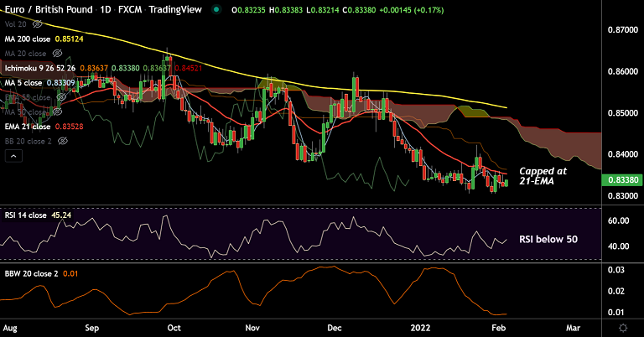Select the EMA 21 close legend label
Screen dimensions: 644x337
click(x=28, y=127)
